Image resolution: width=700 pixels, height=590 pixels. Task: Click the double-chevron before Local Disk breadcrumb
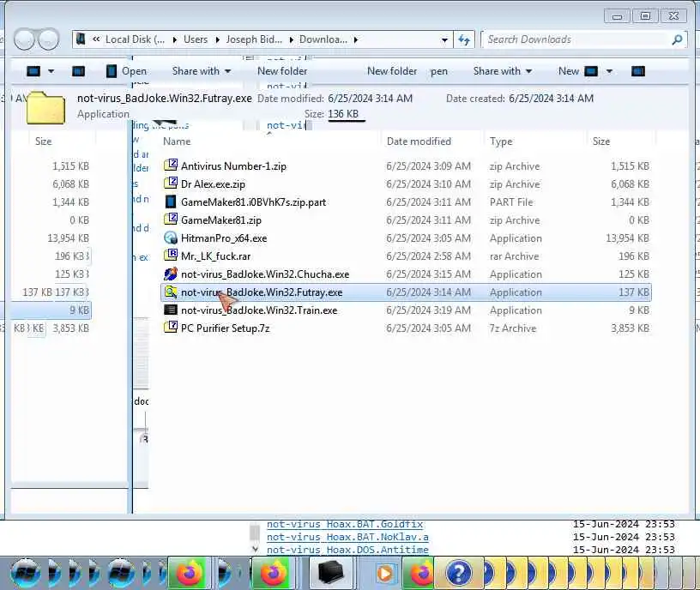pos(96,39)
